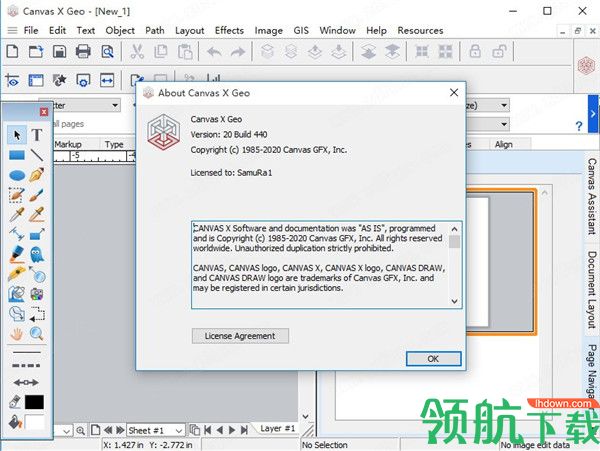
Task: Open the second right-side dropdown arrow
Action: tap(504, 124)
